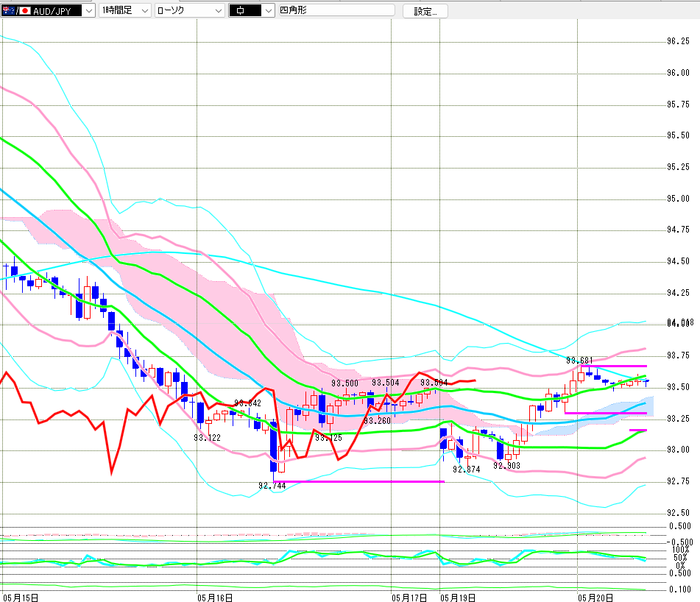Viewport: 700px width, 602px height.
Task: Click the 05月17日 date label on time axis
Action: [x=409, y=598]
